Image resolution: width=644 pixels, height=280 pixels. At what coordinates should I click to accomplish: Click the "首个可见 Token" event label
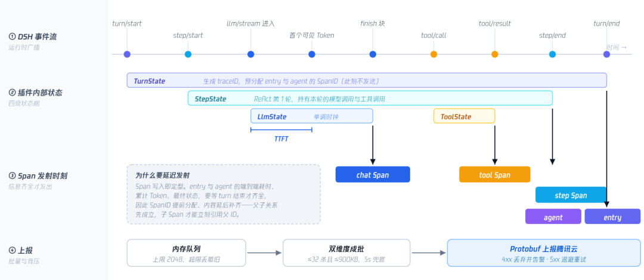pos(312,35)
